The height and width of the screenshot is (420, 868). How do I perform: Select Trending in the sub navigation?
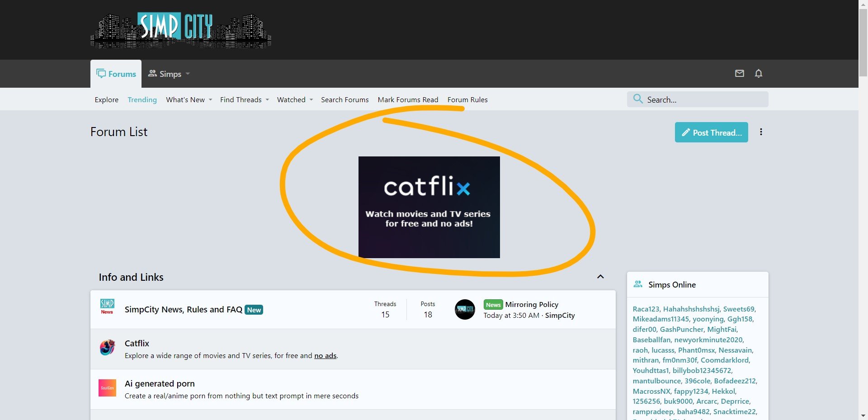(142, 100)
